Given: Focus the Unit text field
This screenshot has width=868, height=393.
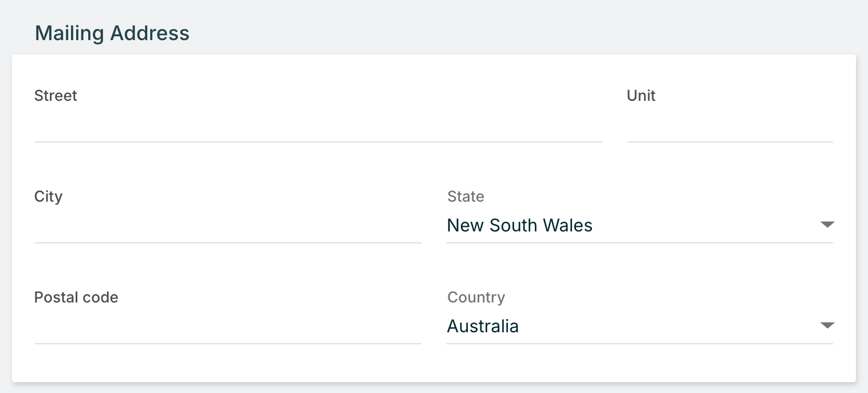Looking at the screenshot, I should [x=729, y=126].
